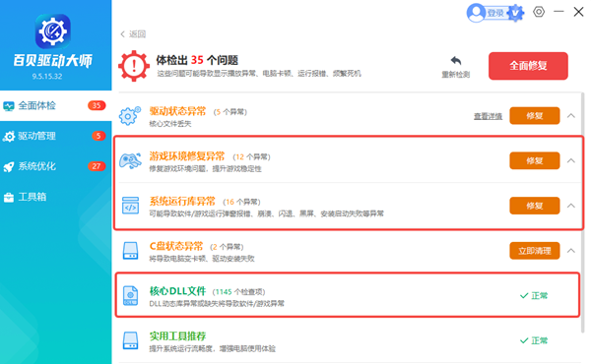Collapse the 系统运行库异常 row chevron
591x364 pixels.
click(x=571, y=206)
